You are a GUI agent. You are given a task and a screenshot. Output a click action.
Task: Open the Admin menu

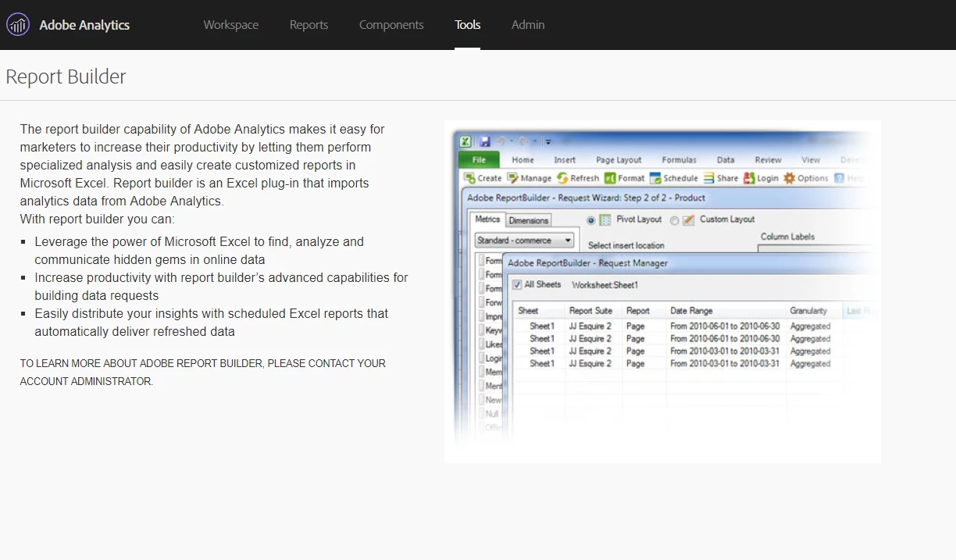(528, 25)
